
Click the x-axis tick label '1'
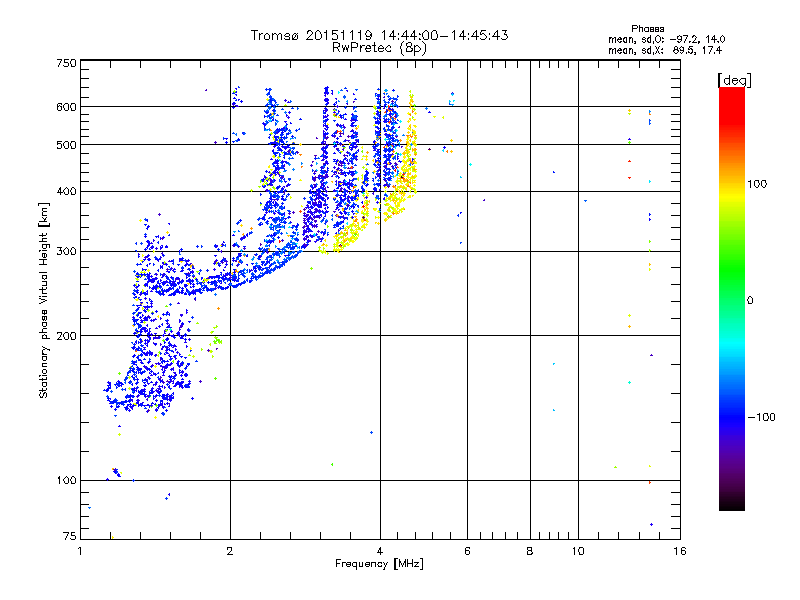tap(80, 551)
